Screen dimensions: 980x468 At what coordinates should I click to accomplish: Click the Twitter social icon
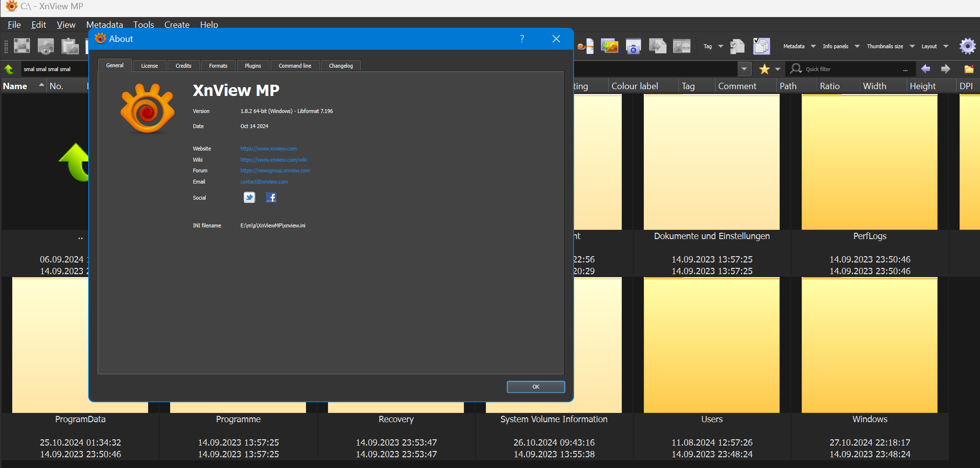tap(250, 197)
